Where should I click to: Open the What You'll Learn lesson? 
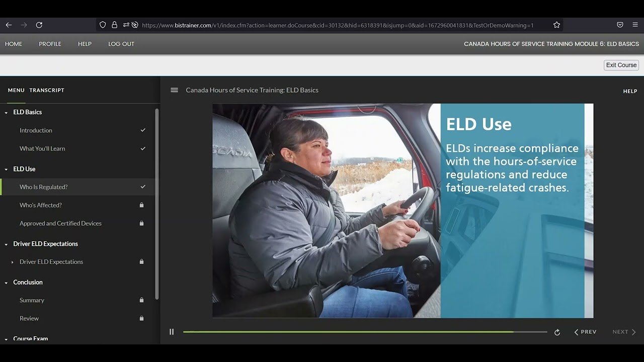click(x=42, y=148)
